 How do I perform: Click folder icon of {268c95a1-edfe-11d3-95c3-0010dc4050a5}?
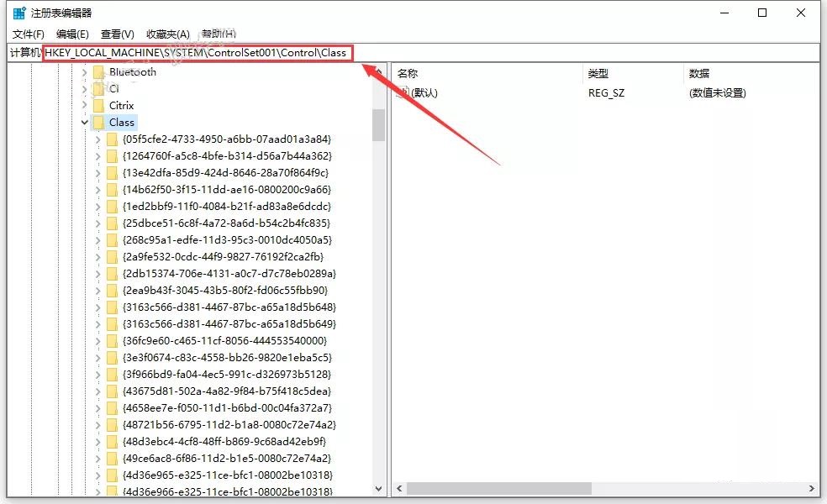pyautogui.click(x=112, y=240)
